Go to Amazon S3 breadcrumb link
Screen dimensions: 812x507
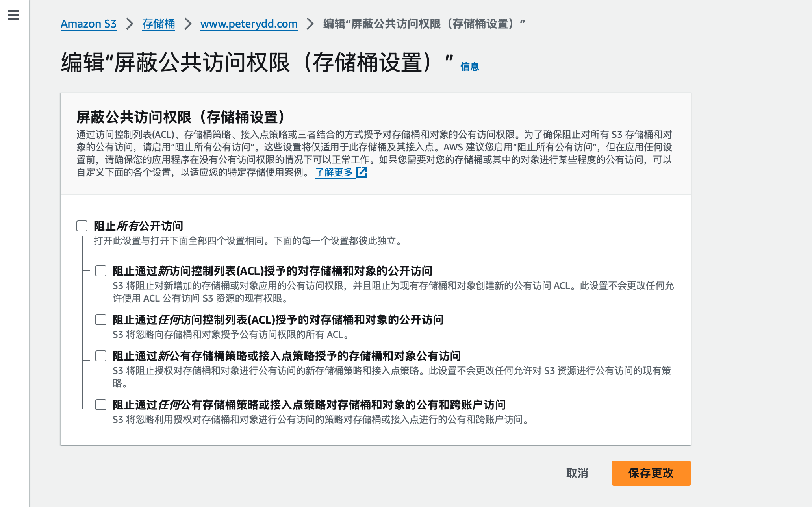89,24
